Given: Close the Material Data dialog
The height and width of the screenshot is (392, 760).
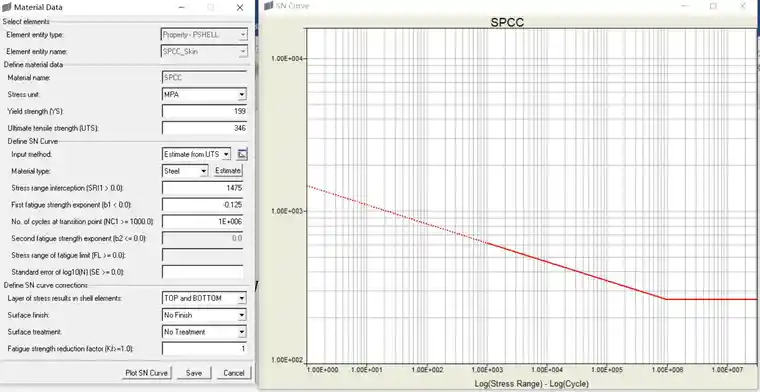Looking at the screenshot, I should [240, 7].
